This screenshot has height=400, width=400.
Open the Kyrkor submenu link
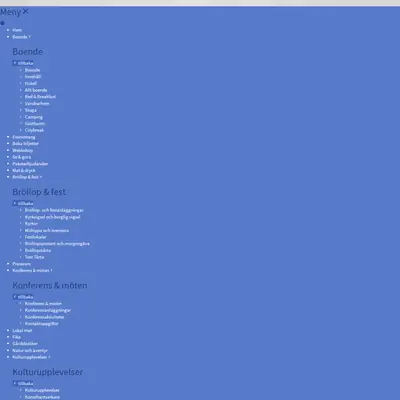pos(31,224)
